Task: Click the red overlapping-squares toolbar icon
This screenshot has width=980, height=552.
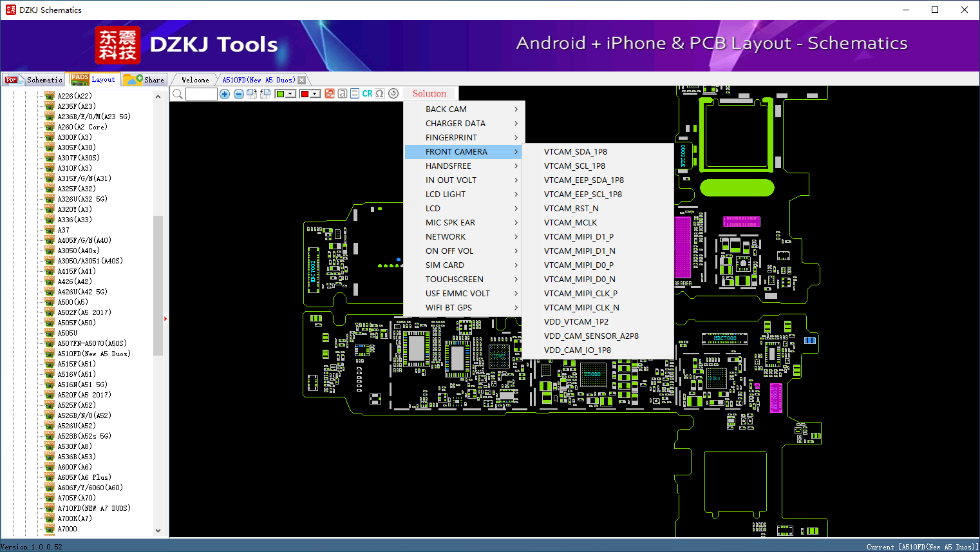Action: [330, 93]
